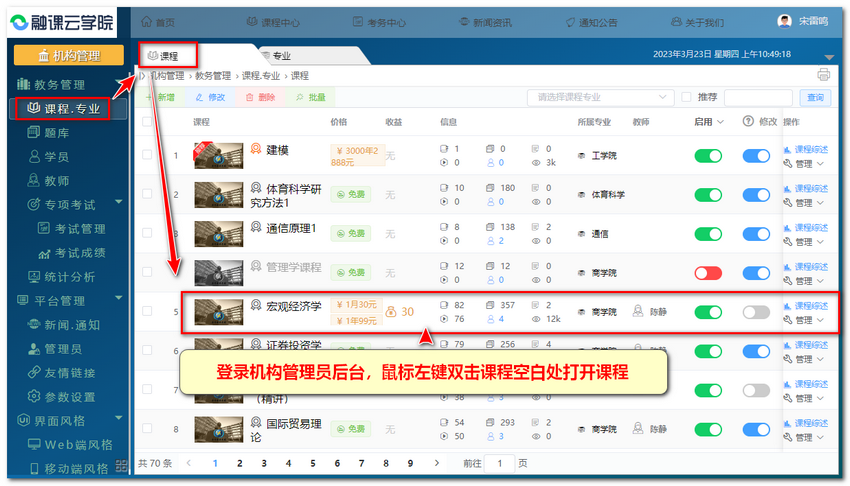Toggle 启用 switch for 国际贸易理论
This screenshot has width=850, height=486.
pyautogui.click(x=708, y=429)
